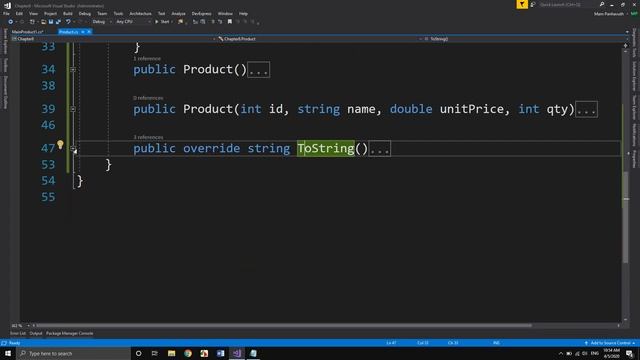This screenshot has width=640, height=360.
Task: Open the Error List tab
Action: [x=18, y=333]
